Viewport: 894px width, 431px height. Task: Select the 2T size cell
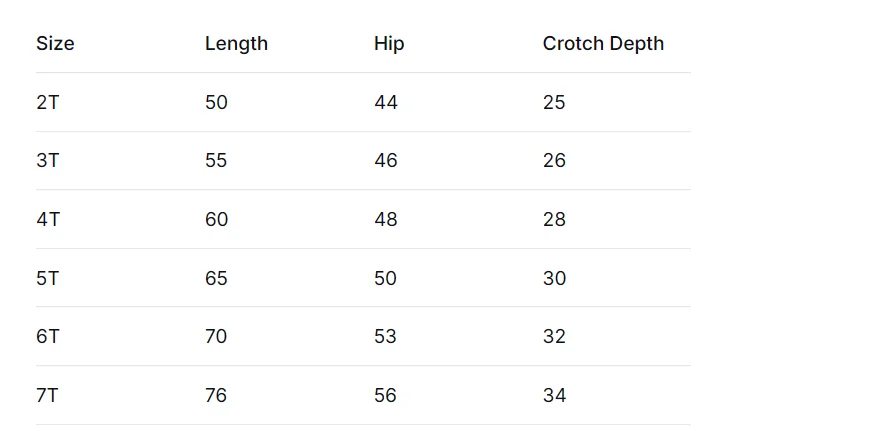[47, 103]
